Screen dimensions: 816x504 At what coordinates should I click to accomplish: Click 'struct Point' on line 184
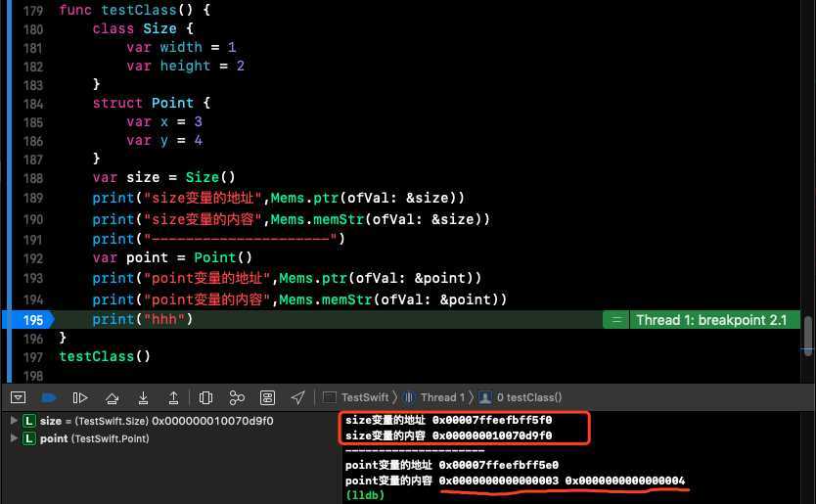tap(143, 103)
